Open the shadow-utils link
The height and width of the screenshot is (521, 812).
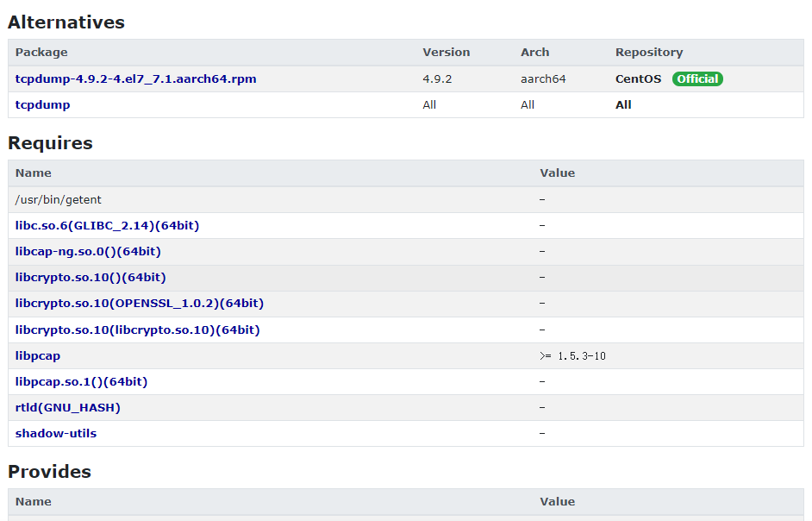click(x=56, y=433)
